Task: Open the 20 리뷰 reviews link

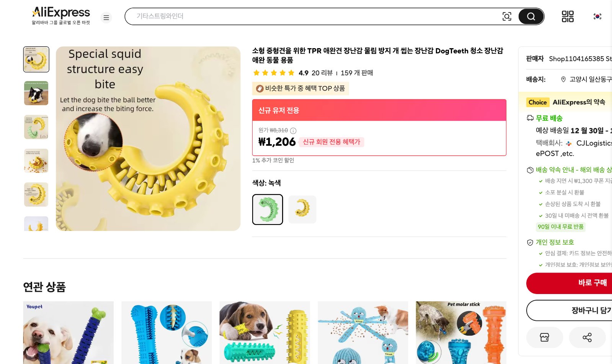Action: (322, 73)
